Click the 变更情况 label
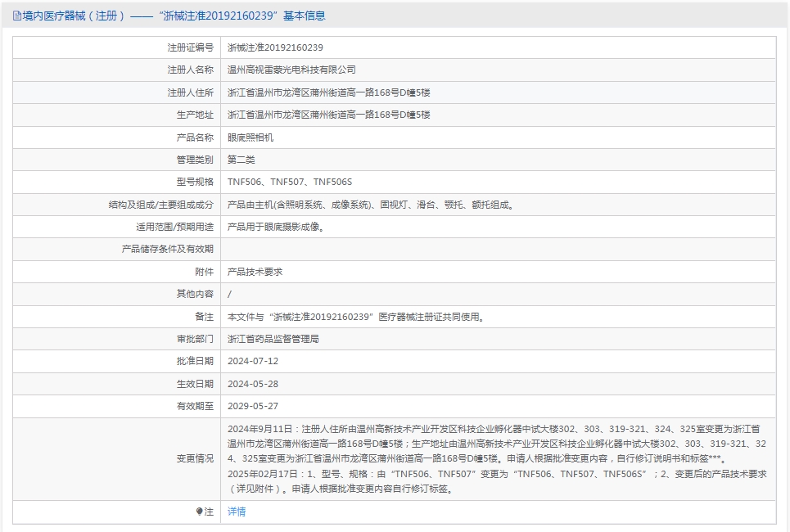Image resolution: width=790 pixels, height=532 pixels. 195,459
